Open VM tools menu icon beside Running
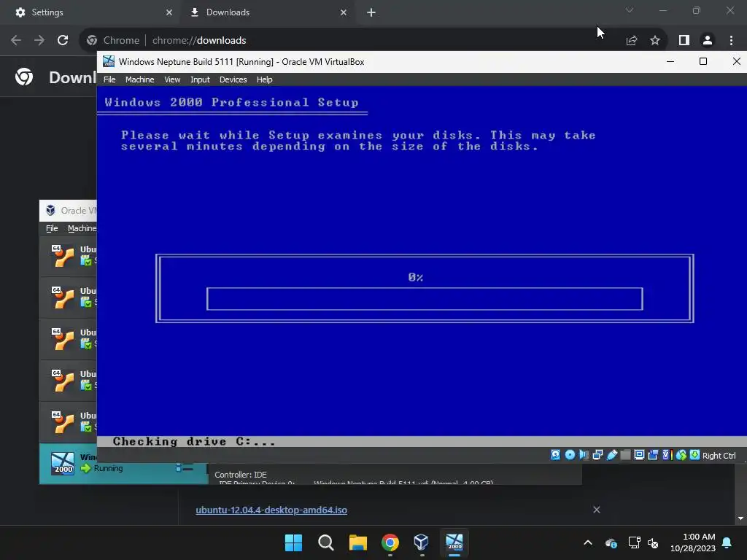 (185, 468)
